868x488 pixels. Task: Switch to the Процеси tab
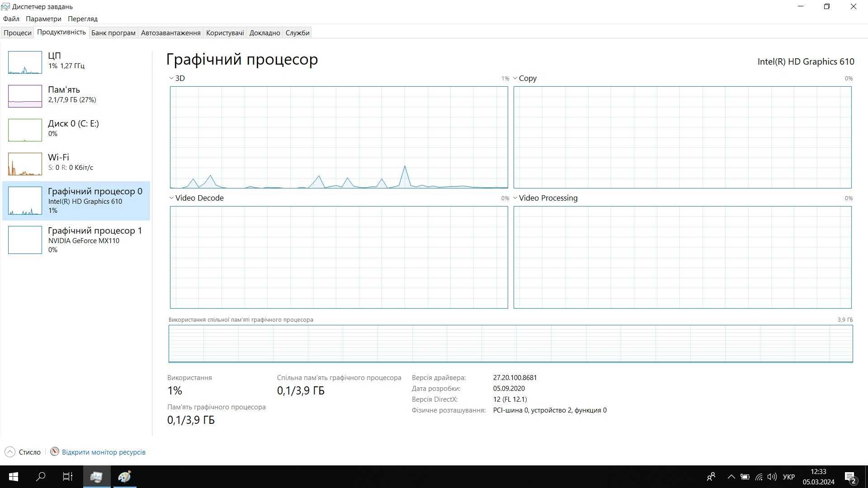[18, 33]
